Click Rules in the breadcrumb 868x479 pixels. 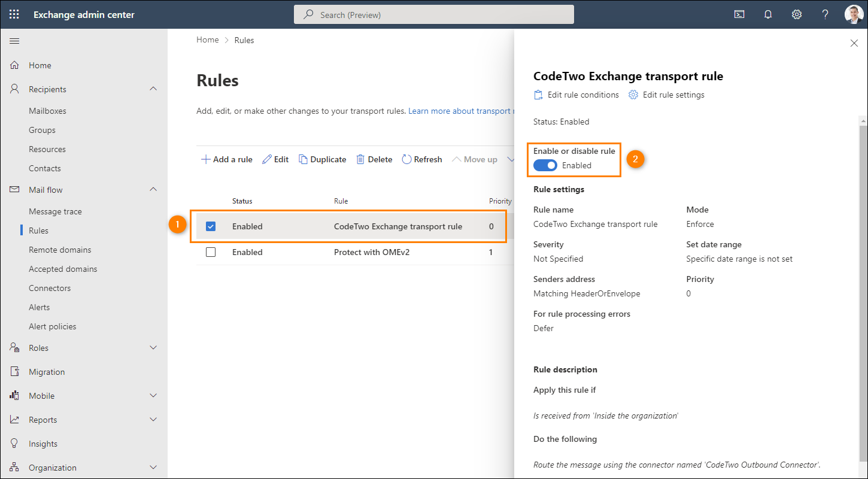[x=244, y=40]
